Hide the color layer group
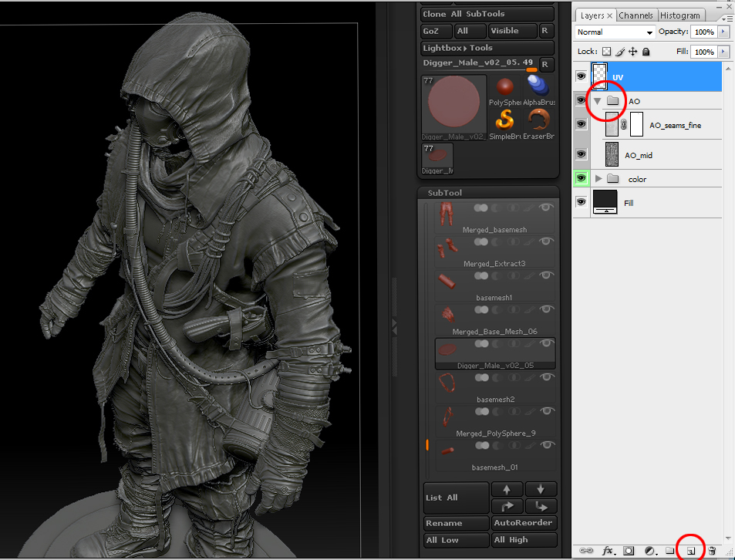The width and height of the screenshot is (735, 560). click(x=582, y=178)
